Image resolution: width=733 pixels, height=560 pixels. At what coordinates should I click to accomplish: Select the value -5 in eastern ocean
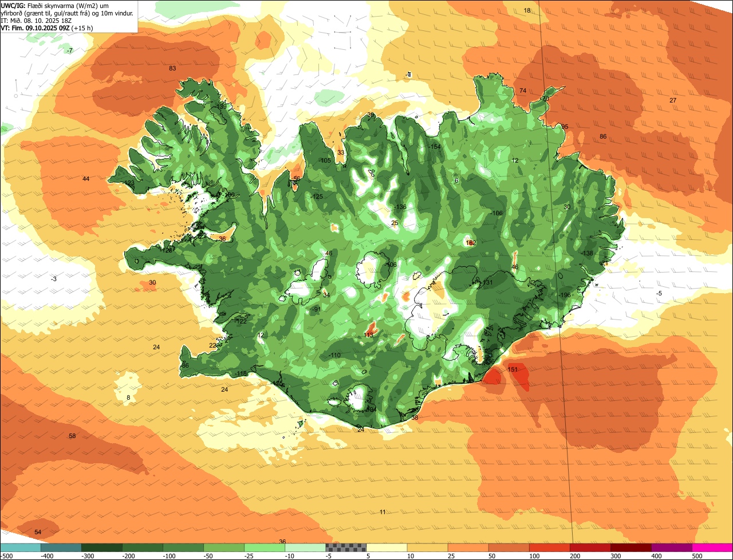click(659, 294)
